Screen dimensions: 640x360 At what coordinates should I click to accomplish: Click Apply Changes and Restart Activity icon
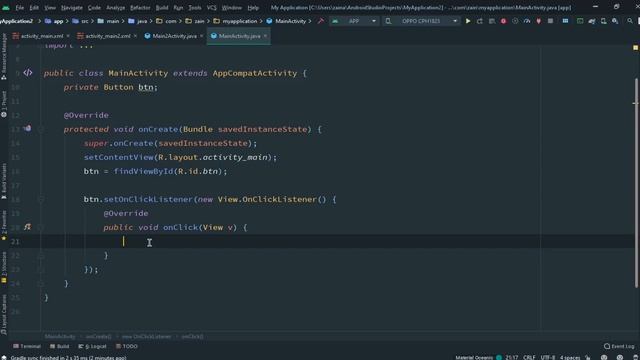pyautogui.click(x=480, y=21)
